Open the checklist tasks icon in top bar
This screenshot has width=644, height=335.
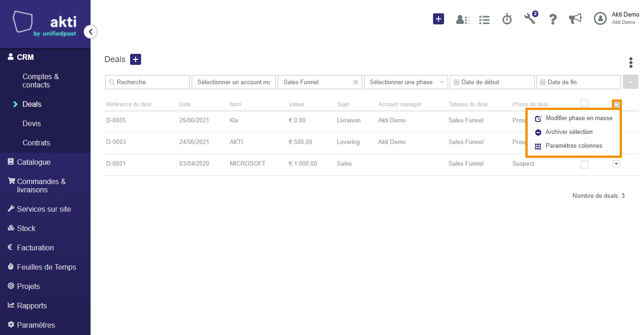pyautogui.click(x=484, y=19)
